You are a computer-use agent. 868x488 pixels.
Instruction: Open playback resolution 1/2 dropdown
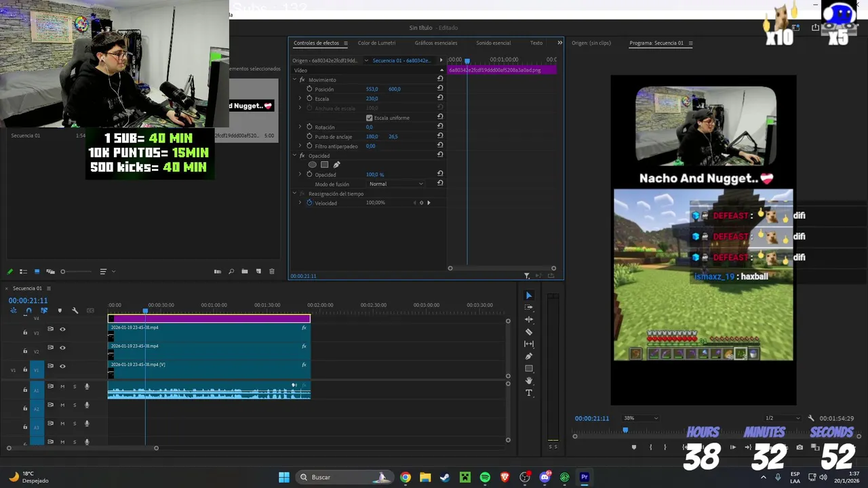[783, 418]
